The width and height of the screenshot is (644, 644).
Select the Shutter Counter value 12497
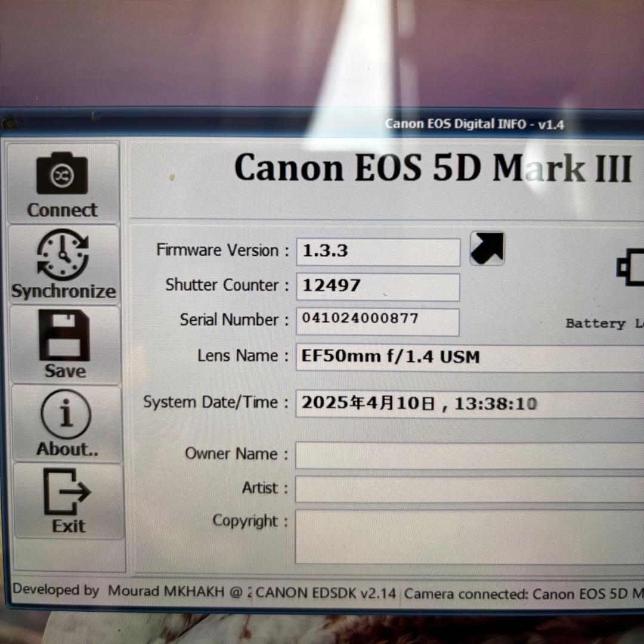click(377, 286)
